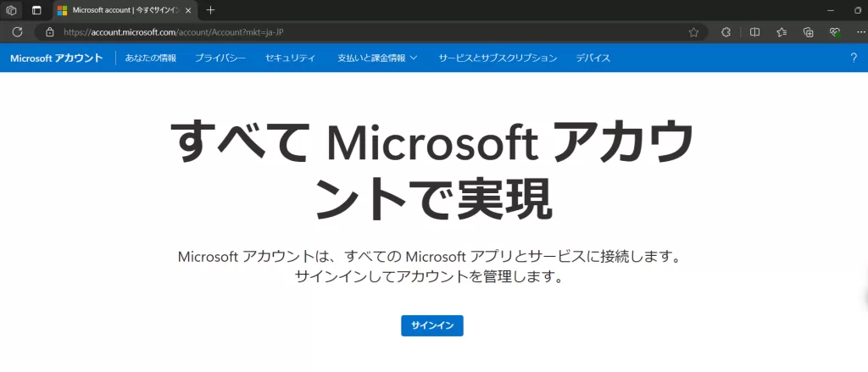The width and height of the screenshot is (868, 372).
Task: Click the star icon to favorite this page
Action: click(x=693, y=32)
